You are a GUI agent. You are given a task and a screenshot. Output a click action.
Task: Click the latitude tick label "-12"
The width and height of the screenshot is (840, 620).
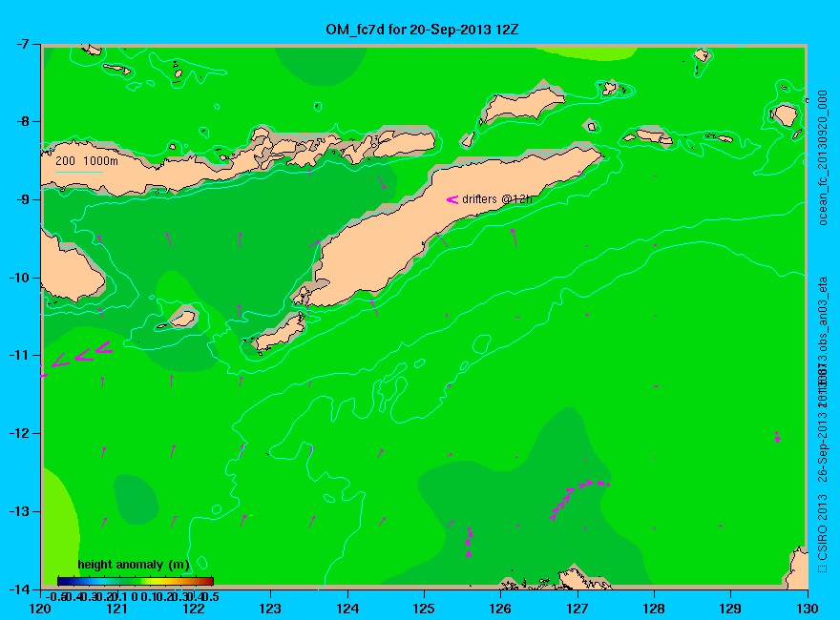19,433
